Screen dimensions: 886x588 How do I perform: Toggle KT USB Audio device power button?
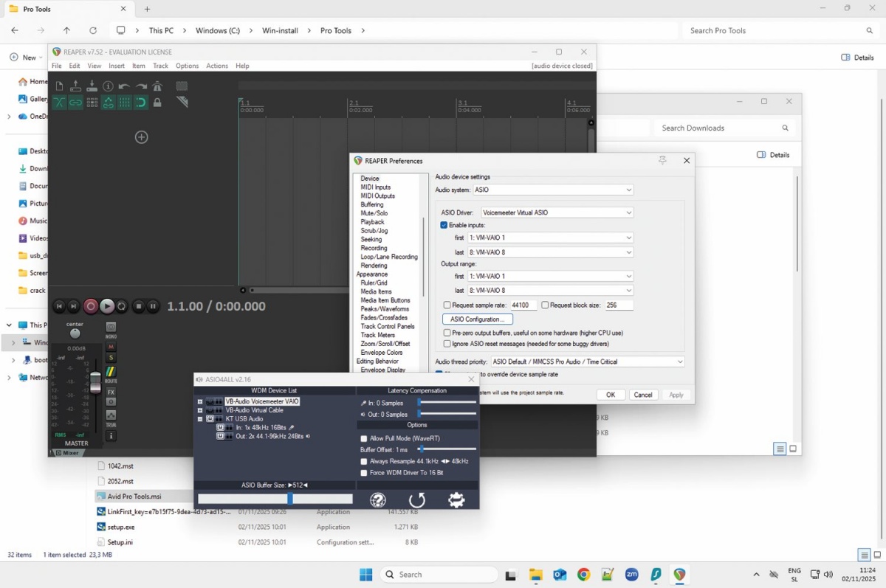(x=210, y=418)
